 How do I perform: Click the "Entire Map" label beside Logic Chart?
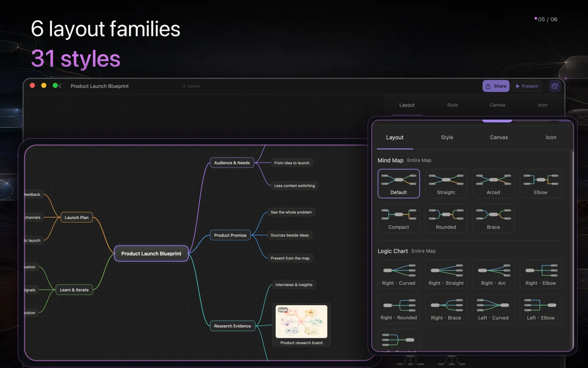(424, 251)
